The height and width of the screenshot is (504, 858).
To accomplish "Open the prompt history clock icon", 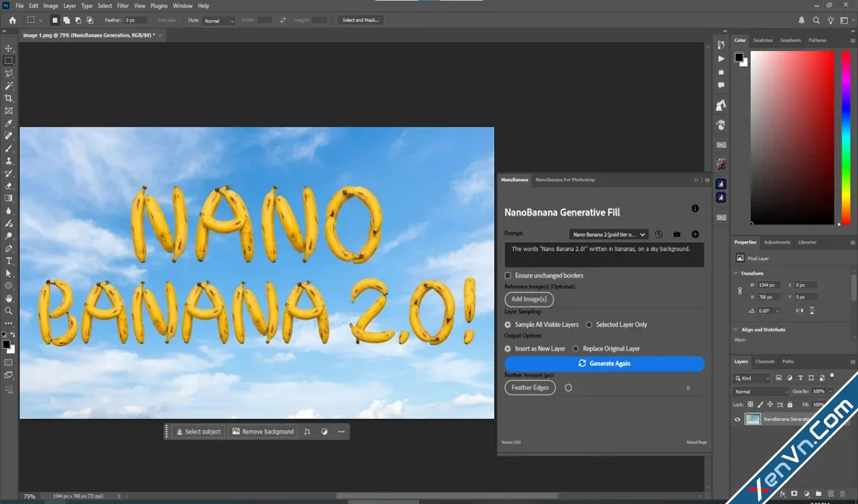I will pyautogui.click(x=658, y=235).
